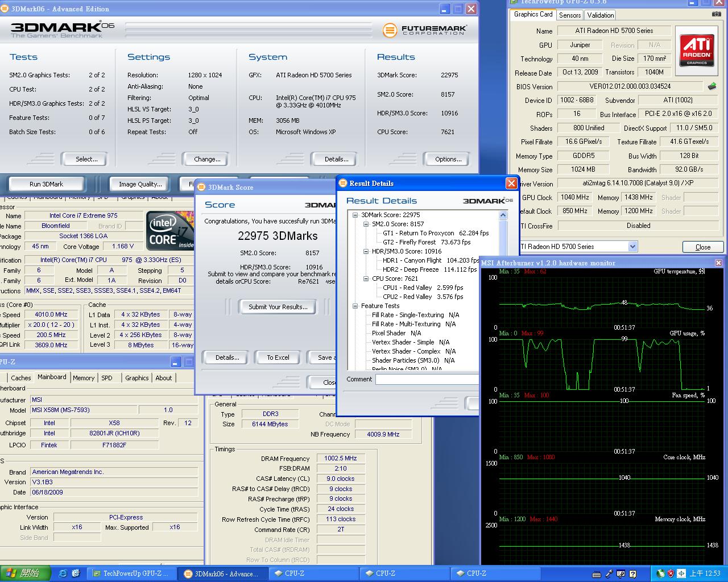Click the CPU2 - Red Valley result row
Image resolution: width=728 pixels, height=582 pixels.
[x=423, y=297]
